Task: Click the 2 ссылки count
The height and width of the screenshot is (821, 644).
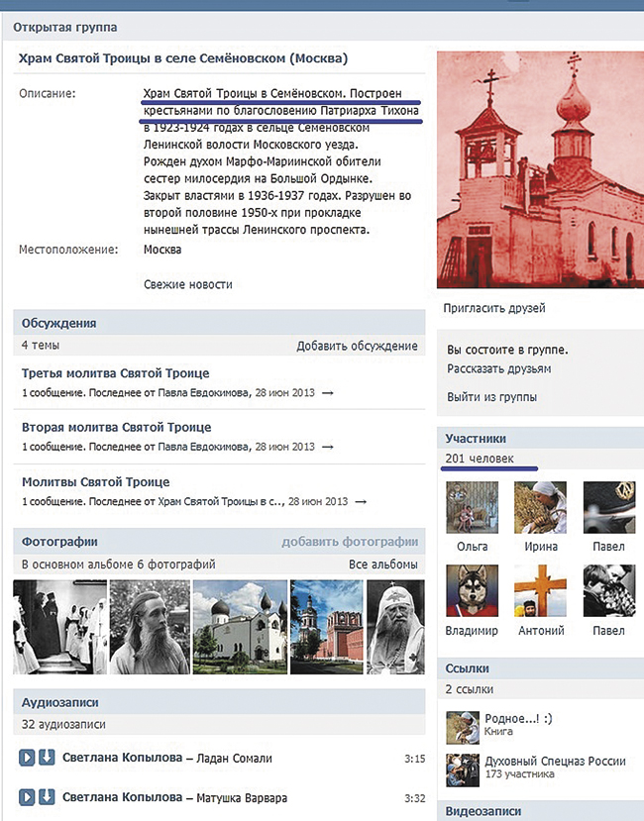Action: point(469,689)
